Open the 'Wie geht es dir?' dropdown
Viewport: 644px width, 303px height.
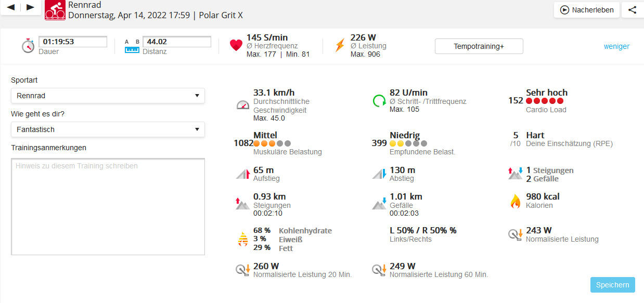click(108, 129)
